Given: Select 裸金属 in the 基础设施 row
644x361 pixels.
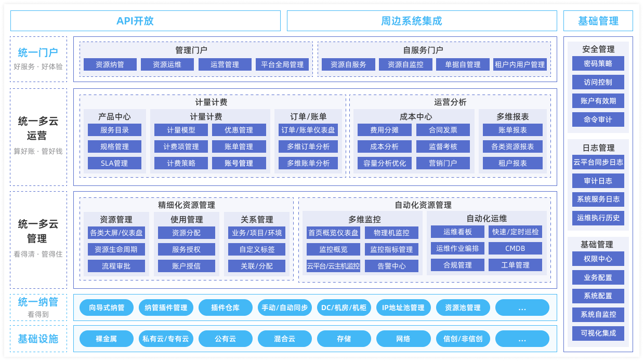Looking at the screenshot, I should (107, 339).
